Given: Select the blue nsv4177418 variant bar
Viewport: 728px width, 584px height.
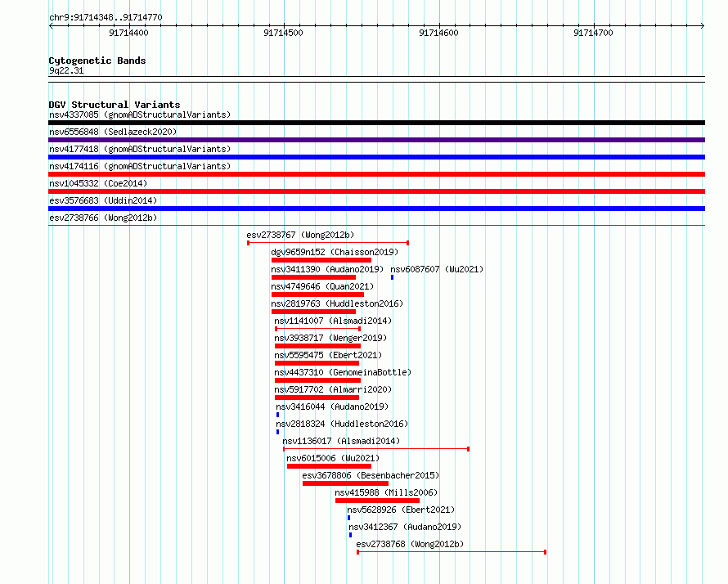Looking at the screenshot, I should (376, 157).
